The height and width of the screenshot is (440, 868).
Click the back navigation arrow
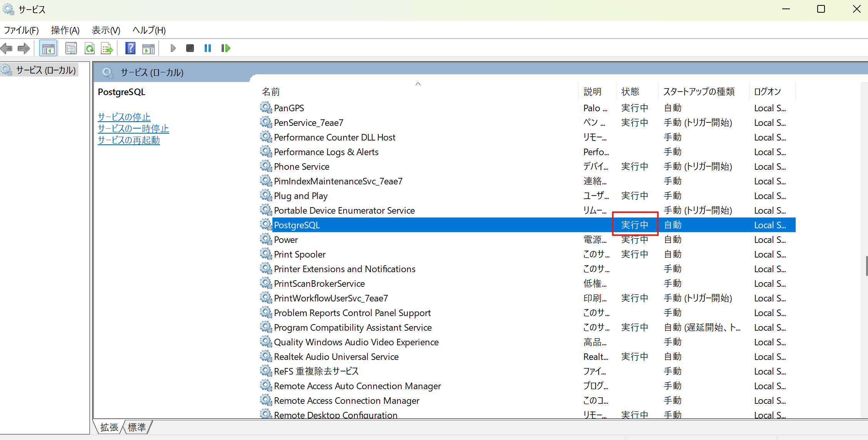pyautogui.click(x=6, y=48)
